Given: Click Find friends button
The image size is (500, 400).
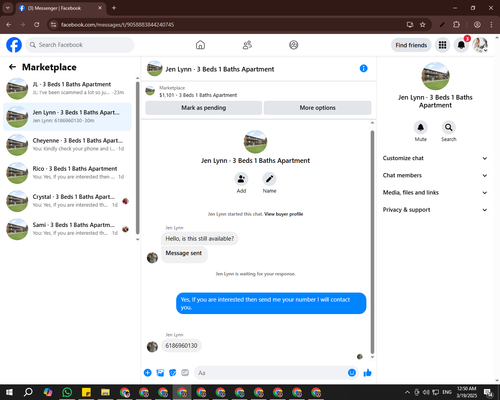Looking at the screenshot, I should 411,45.
